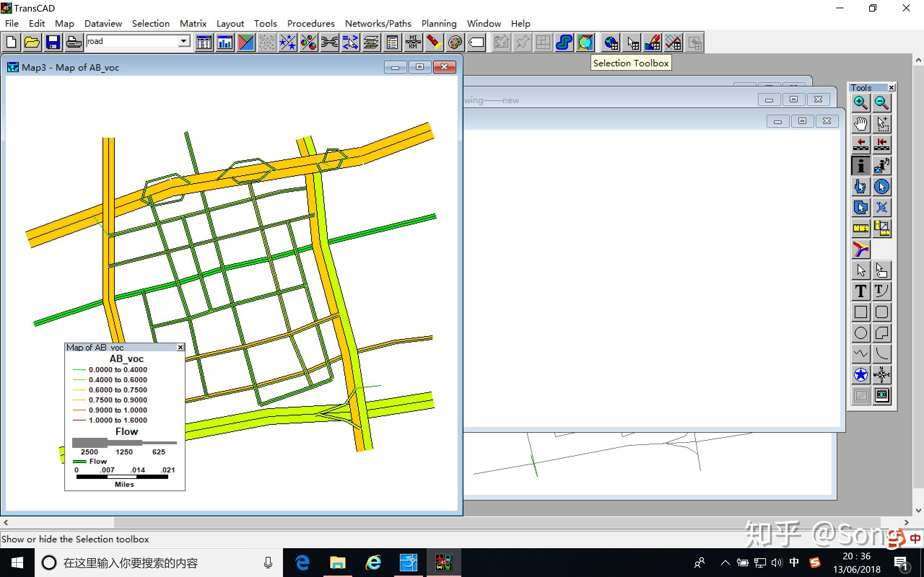Open the Dataview menu

[103, 24]
